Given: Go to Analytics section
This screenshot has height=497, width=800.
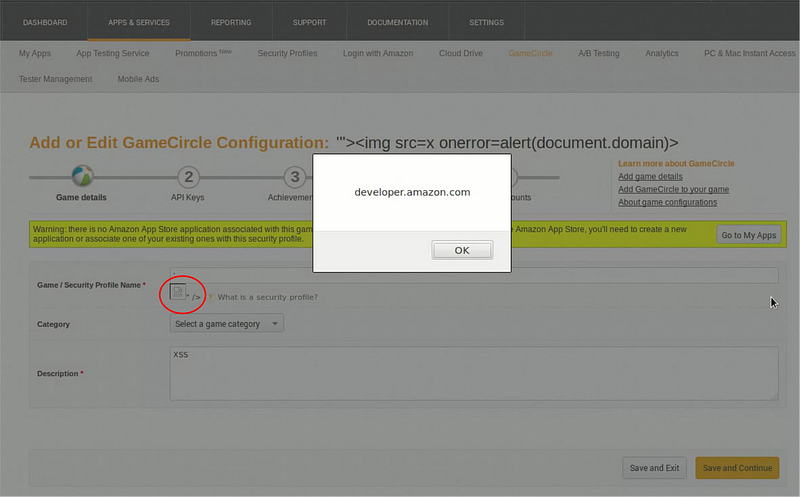Looking at the screenshot, I should click(x=662, y=53).
